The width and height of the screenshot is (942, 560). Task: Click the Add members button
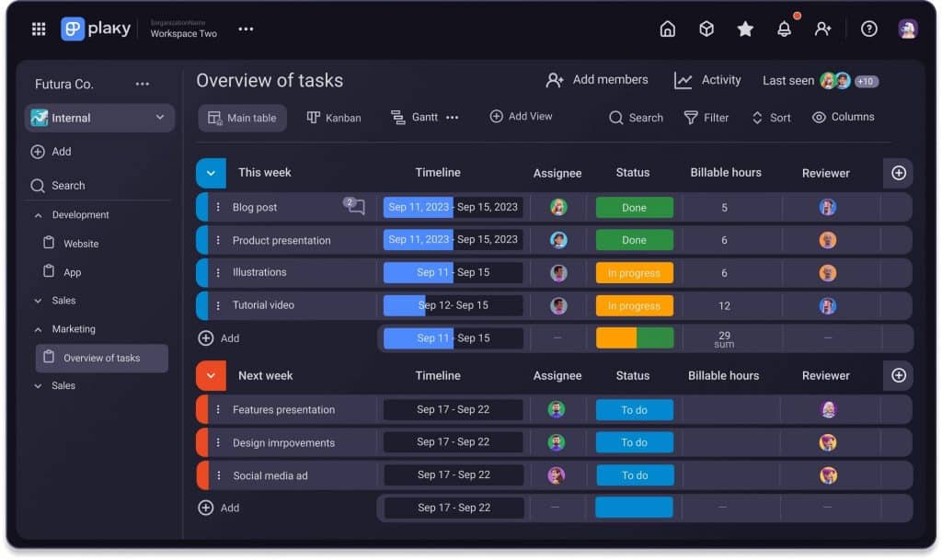[596, 80]
